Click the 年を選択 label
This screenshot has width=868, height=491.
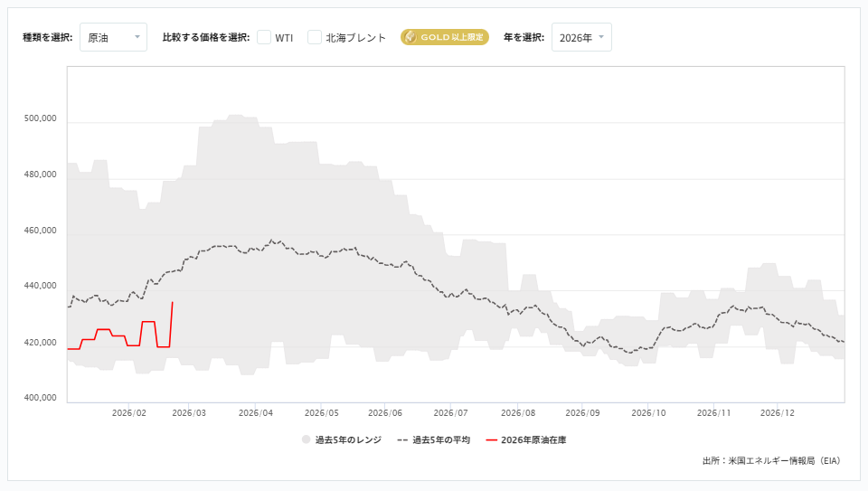524,37
